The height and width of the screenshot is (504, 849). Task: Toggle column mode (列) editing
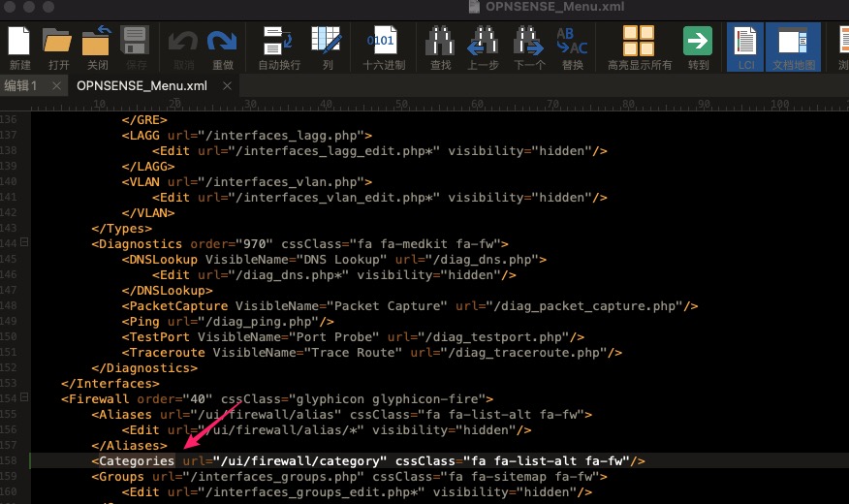(327, 43)
